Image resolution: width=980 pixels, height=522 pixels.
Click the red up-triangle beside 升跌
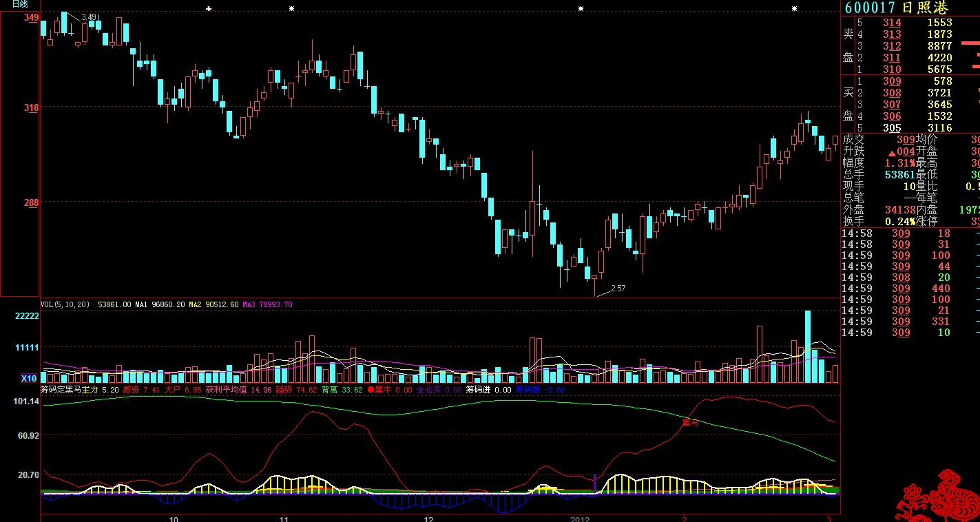892,152
